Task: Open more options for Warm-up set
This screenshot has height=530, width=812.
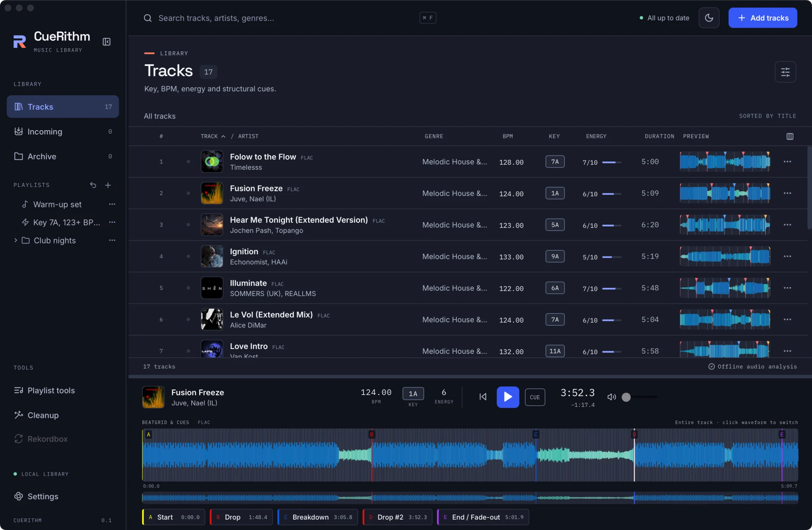Action: pyautogui.click(x=112, y=204)
